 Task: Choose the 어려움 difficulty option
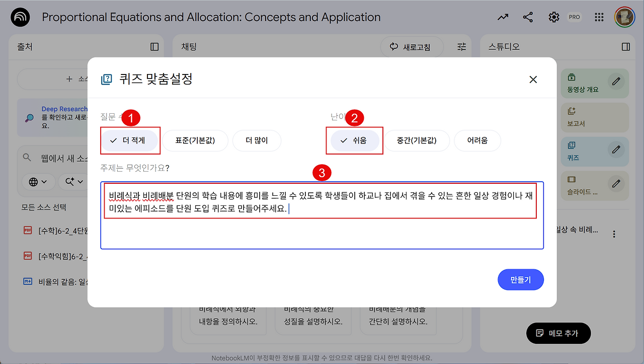(x=477, y=140)
